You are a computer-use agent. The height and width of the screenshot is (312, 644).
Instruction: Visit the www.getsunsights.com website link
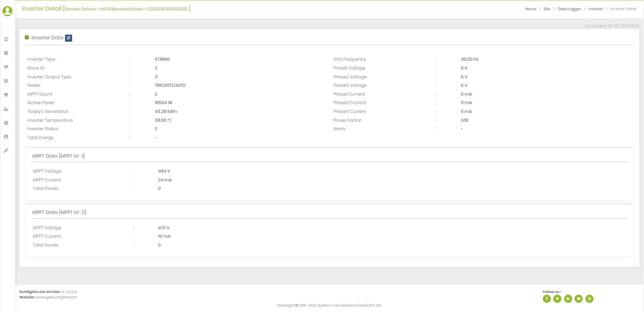(57, 297)
